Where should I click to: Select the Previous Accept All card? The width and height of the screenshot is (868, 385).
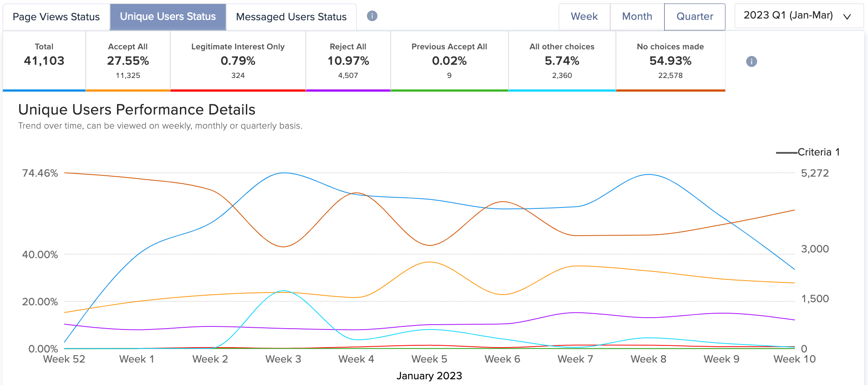click(449, 61)
